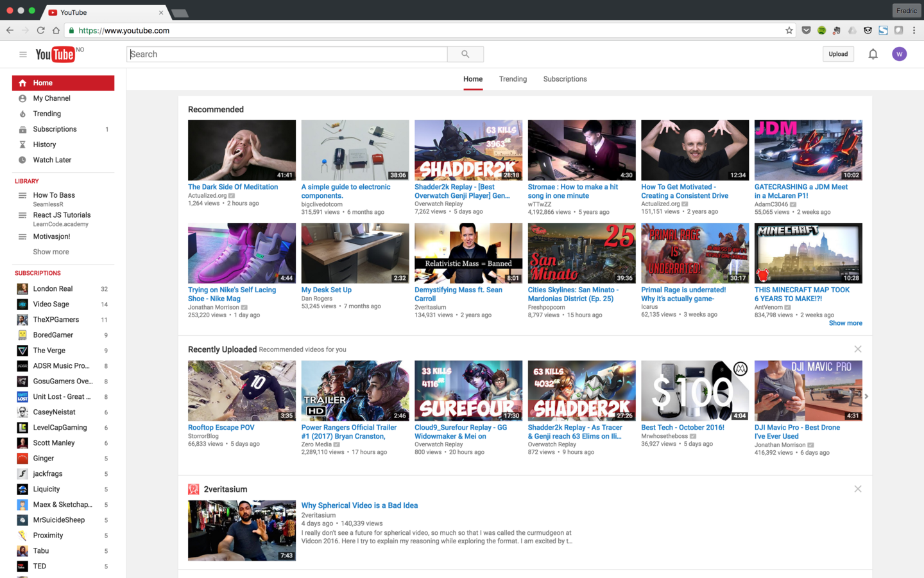924x578 pixels.
Task: Click the hourglass History icon
Action: [22, 144]
